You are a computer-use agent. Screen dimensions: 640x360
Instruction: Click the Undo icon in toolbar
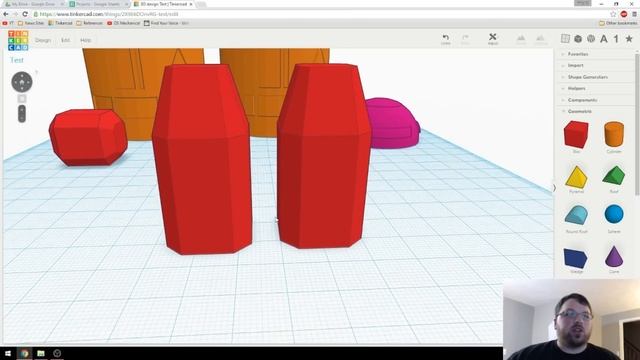coord(445,38)
